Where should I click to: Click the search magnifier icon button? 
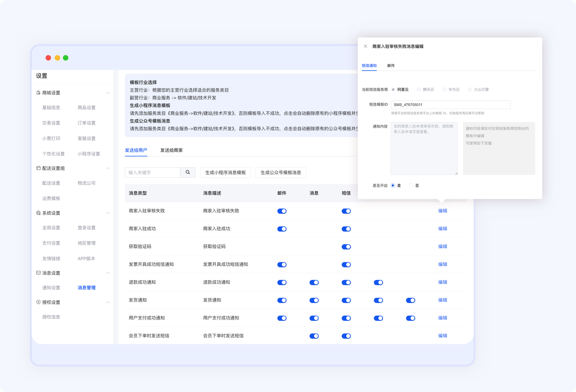pos(188,172)
